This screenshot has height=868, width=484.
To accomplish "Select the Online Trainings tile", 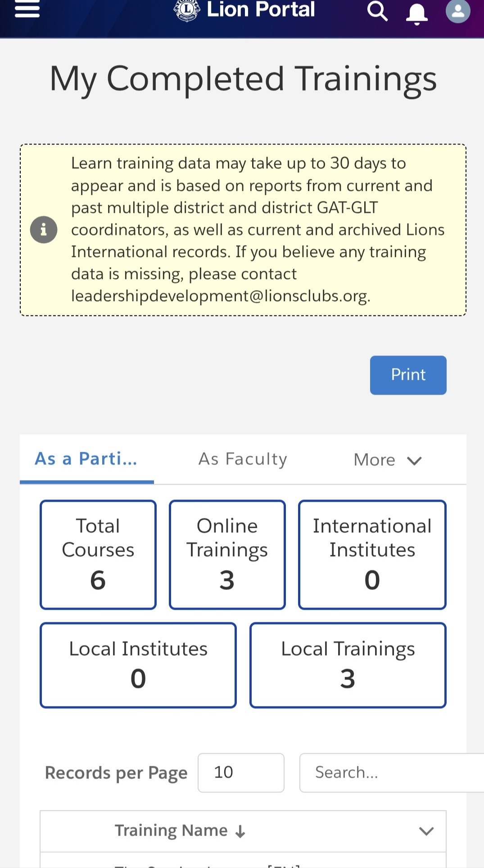I will pos(227,554).
